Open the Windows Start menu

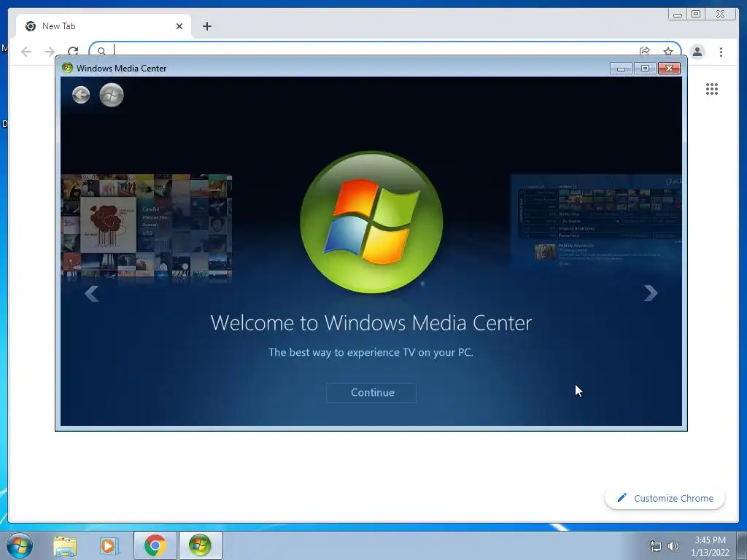(x=20, y=545)
